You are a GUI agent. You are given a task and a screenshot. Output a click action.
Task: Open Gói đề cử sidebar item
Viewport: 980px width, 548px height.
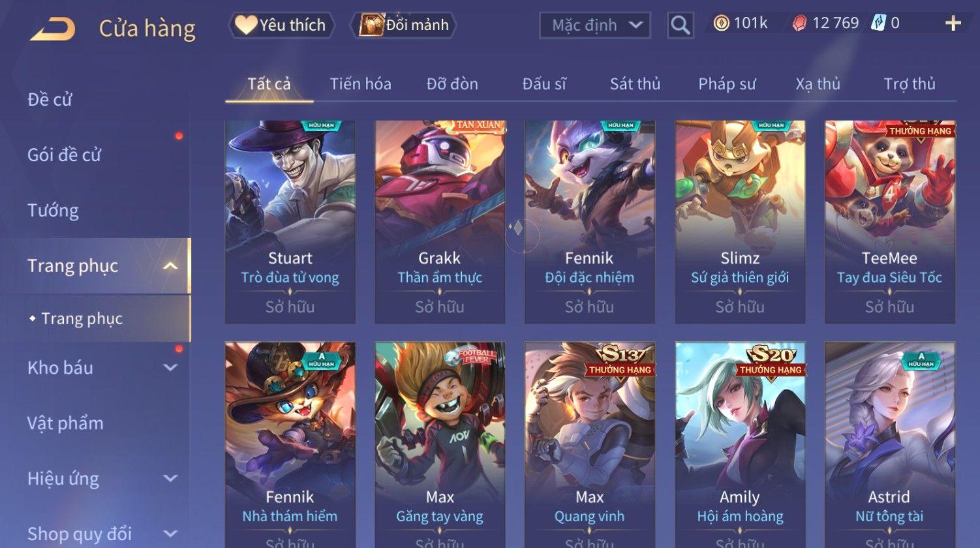point(64,155)
